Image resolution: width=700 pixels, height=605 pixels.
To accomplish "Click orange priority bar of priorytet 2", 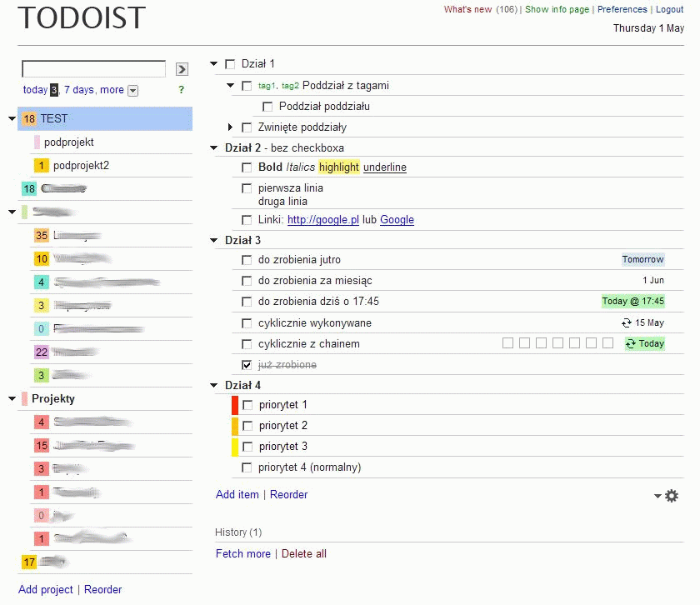I will (x=235, y=426).
